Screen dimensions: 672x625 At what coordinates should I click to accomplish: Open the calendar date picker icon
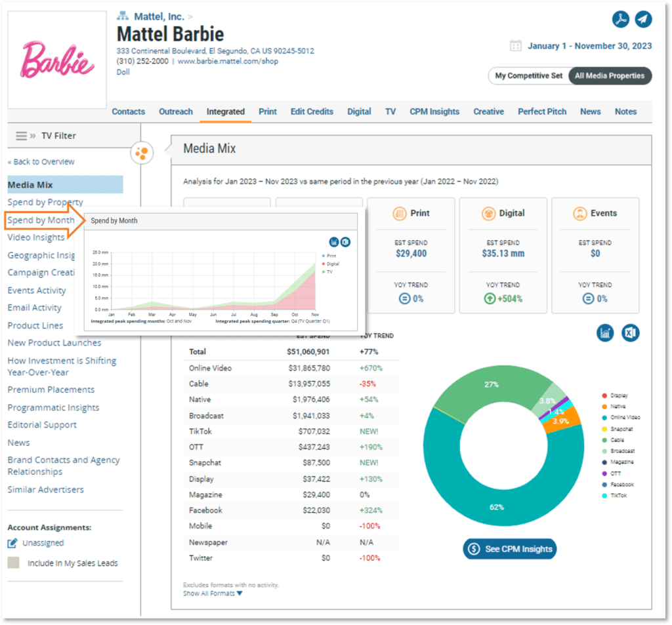tap(516, 45)
